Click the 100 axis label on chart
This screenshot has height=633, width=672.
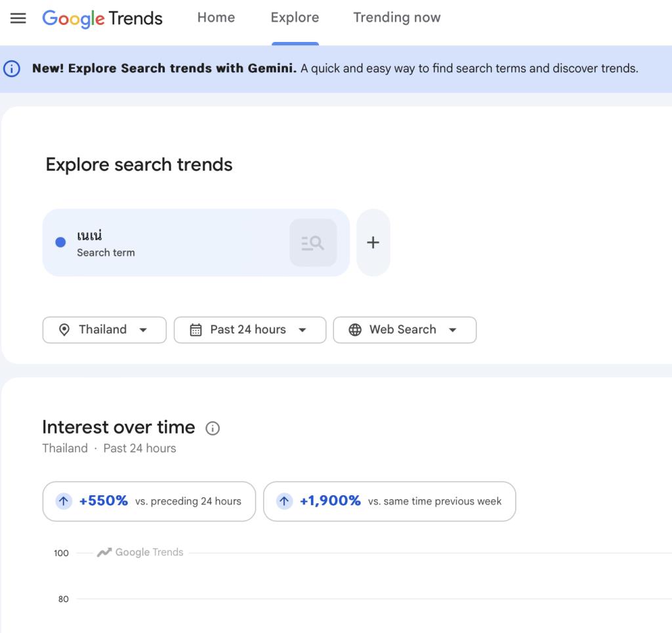(61, 553)
